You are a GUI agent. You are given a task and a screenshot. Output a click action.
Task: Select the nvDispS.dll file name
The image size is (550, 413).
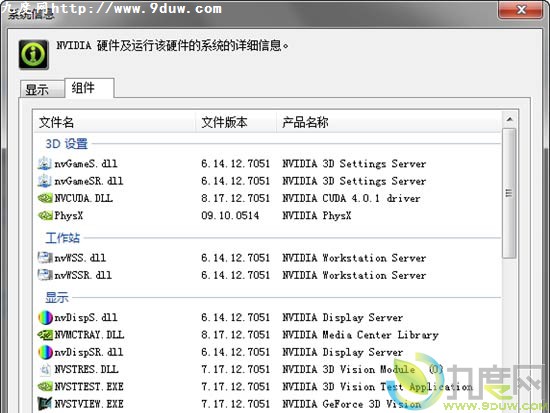tap(86, 318)
